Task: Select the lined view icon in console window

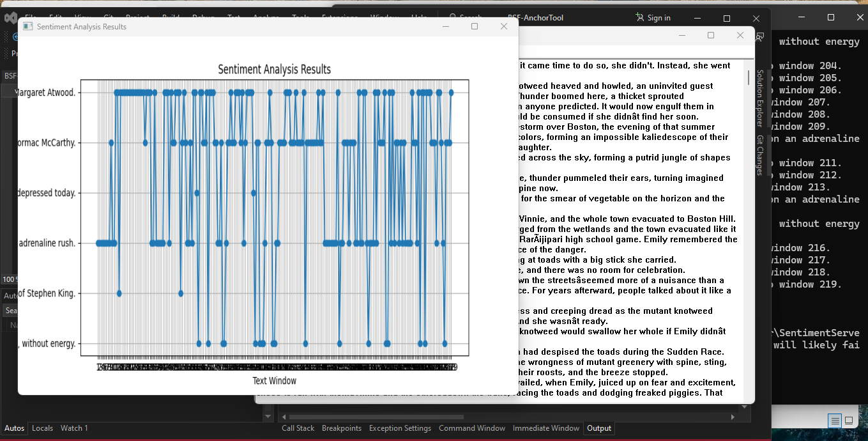Action: [835, 421]
